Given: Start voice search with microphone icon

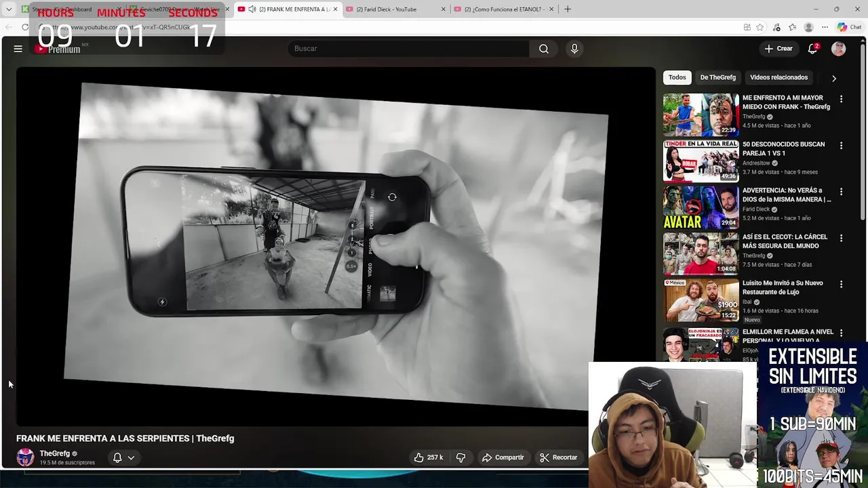Looking at the screenshot, I should tap(574, 49).
